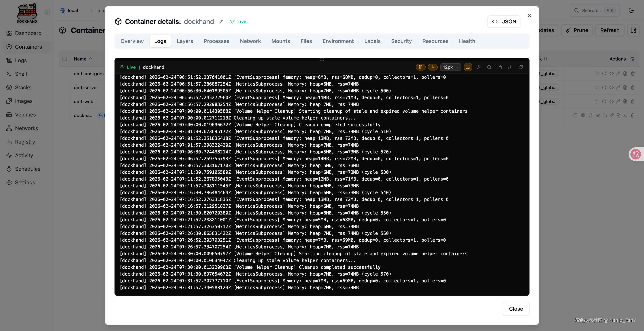Toggle dark mode moon icon

click(x=631, y=10)
